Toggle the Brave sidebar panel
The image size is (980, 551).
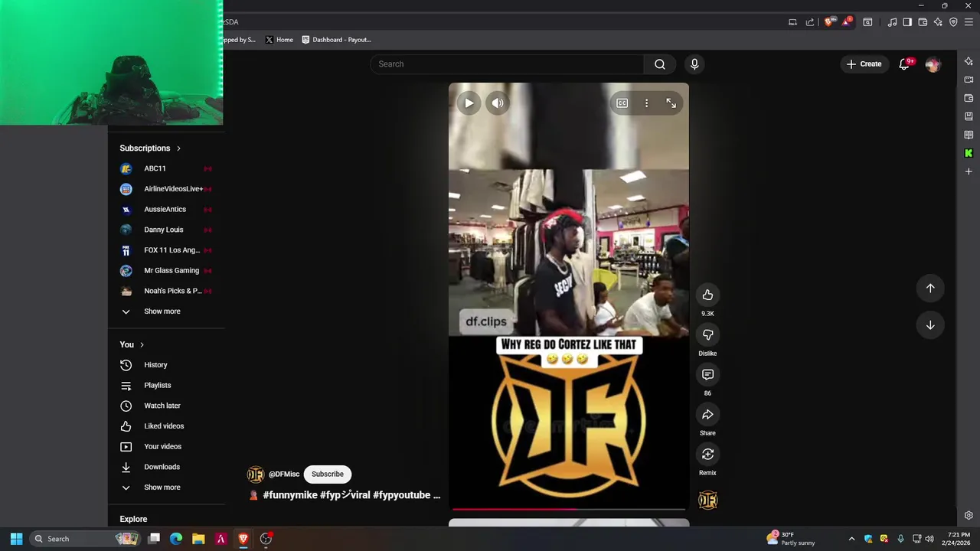907,22
